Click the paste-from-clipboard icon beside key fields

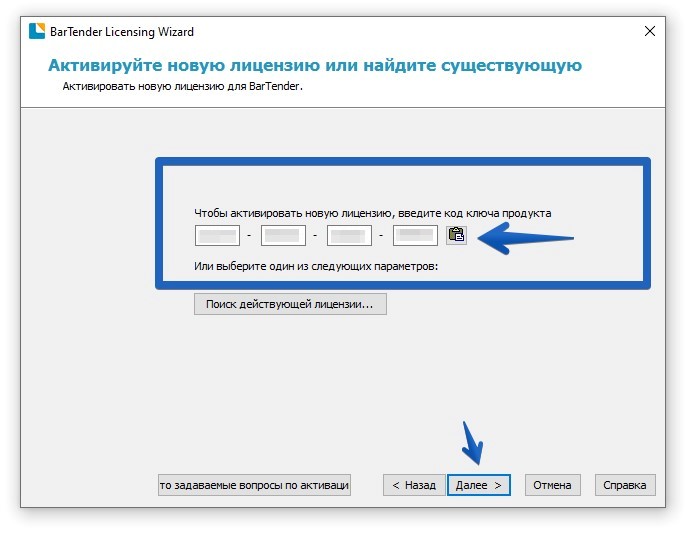(456, 236)
